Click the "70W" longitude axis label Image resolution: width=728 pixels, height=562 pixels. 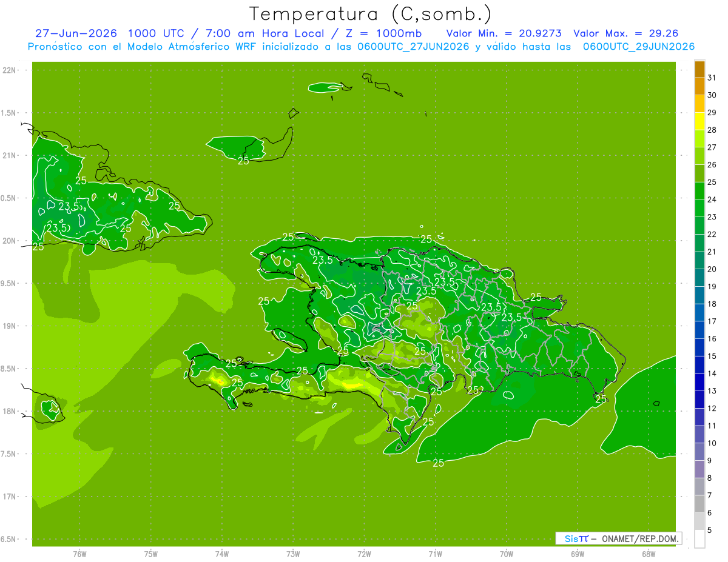[506, 554]
